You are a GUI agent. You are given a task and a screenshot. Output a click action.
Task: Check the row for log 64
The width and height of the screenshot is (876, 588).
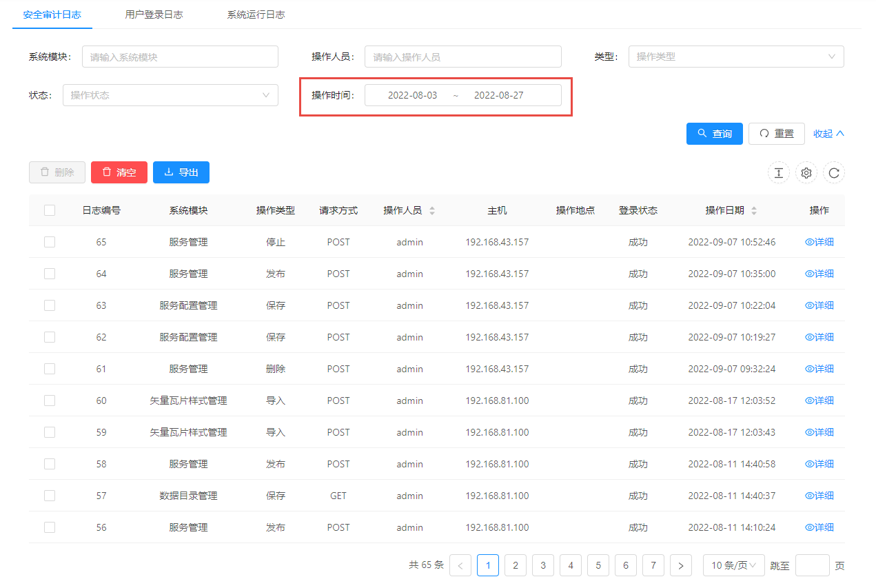[50, 274]
